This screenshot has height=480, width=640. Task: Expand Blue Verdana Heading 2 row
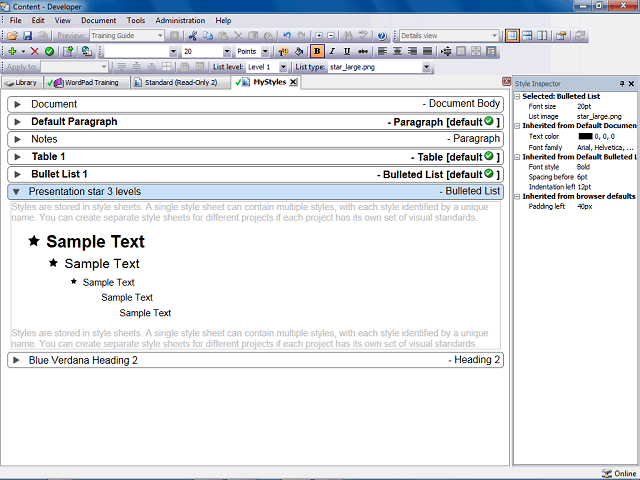pyautogui.click(x=16, y=360)
